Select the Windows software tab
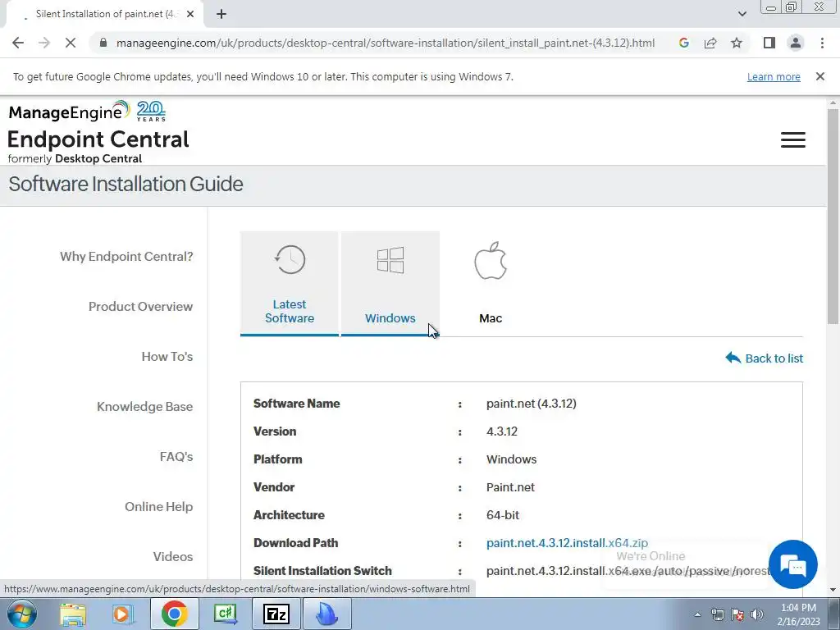840x630 pixels. [x=390, y=283]
